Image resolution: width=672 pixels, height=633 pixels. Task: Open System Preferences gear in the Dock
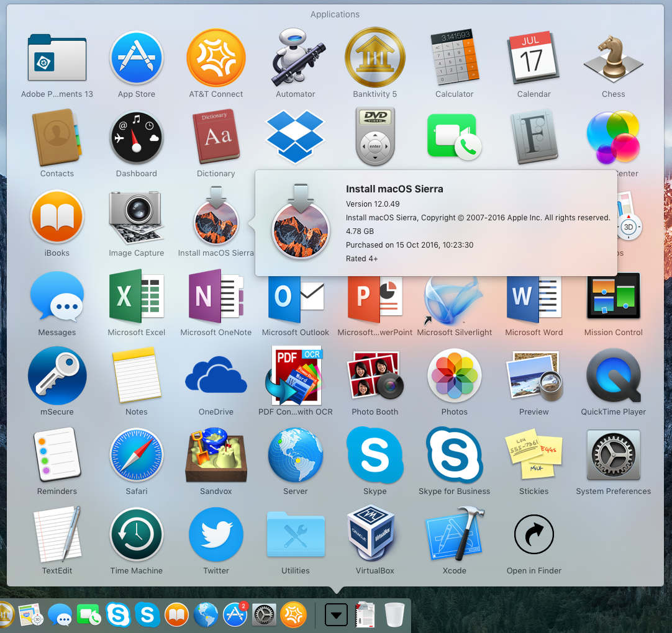tap(264, 615)
